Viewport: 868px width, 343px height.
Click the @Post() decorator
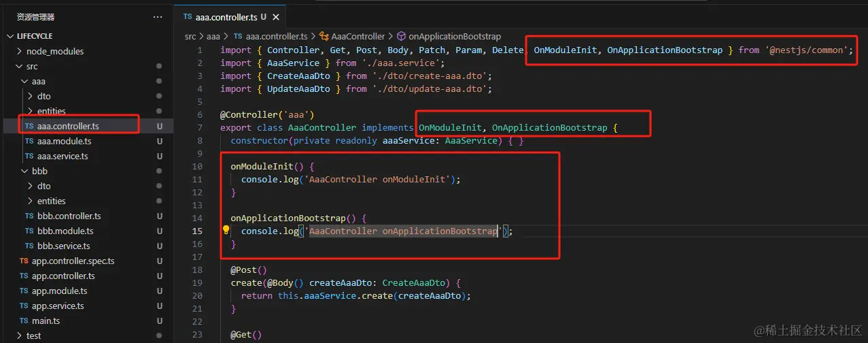pos(249,270)
